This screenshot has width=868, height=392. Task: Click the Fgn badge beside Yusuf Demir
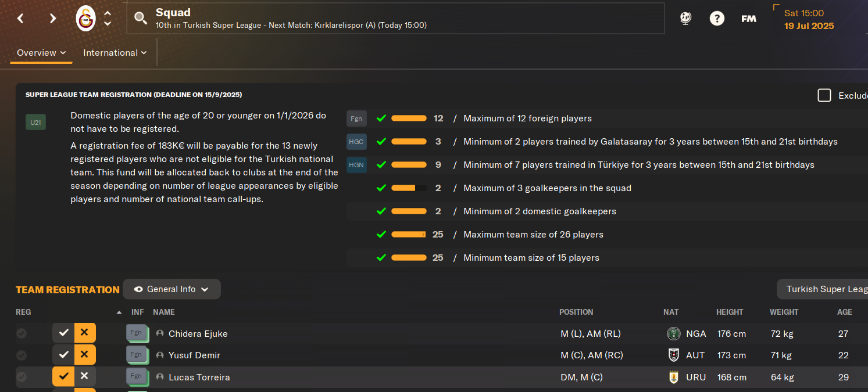pyautogui.click(x=137, y=355)
